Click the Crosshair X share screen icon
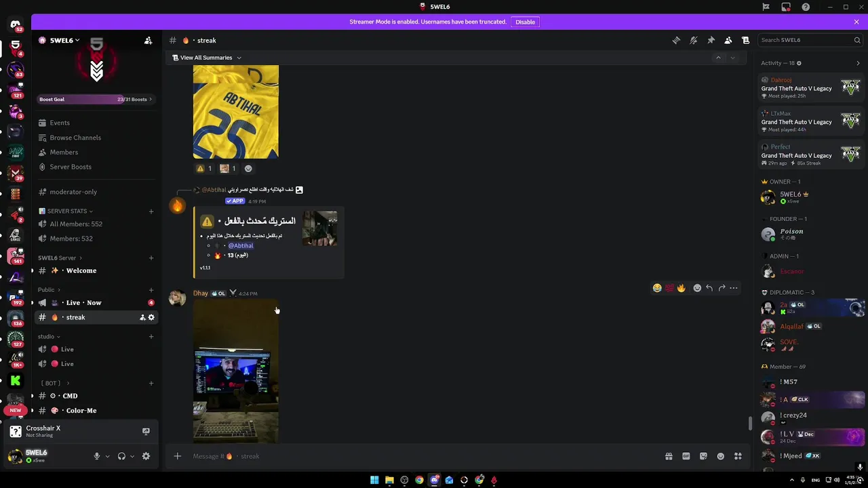The width and height of the screenshot is (868, 488). [146, 431]
